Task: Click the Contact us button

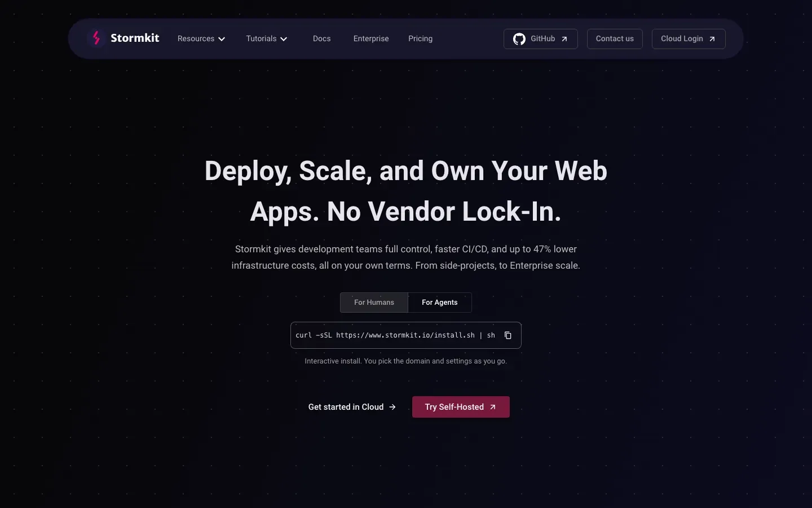Action: click(x=615, y=39)
